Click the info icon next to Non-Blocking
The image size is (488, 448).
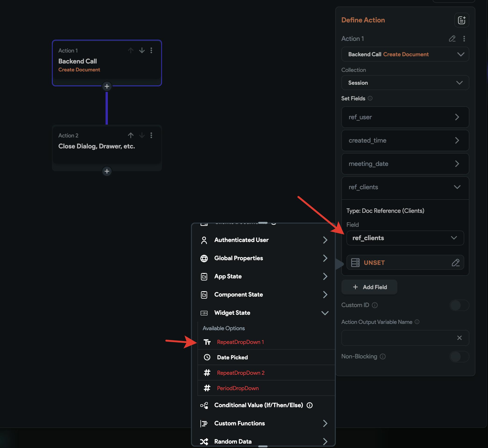click(x=382, y=356)
